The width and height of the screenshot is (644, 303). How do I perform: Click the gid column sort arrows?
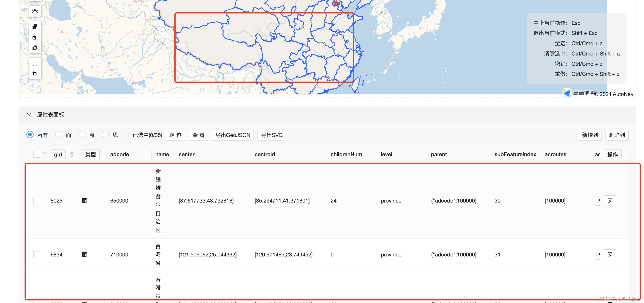click(72, 155)
